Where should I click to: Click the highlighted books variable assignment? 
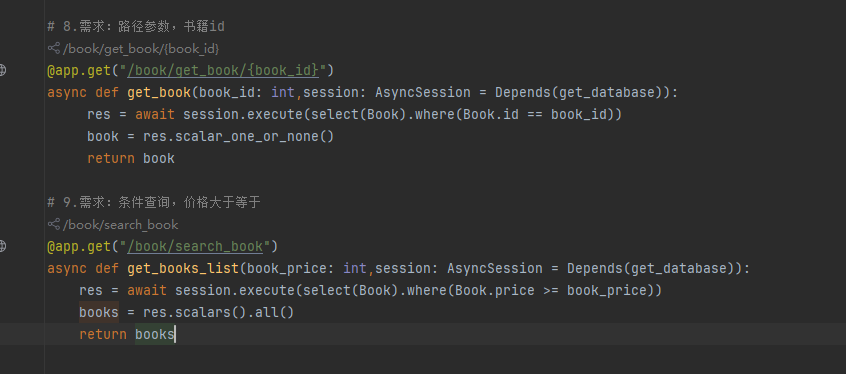(99, 312)
